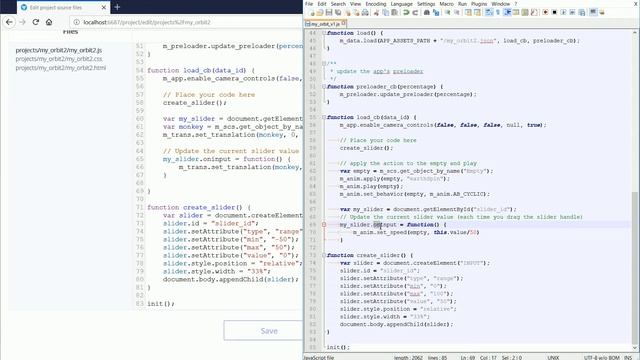Click the browser address bar URL

click(x=147, y=22)
